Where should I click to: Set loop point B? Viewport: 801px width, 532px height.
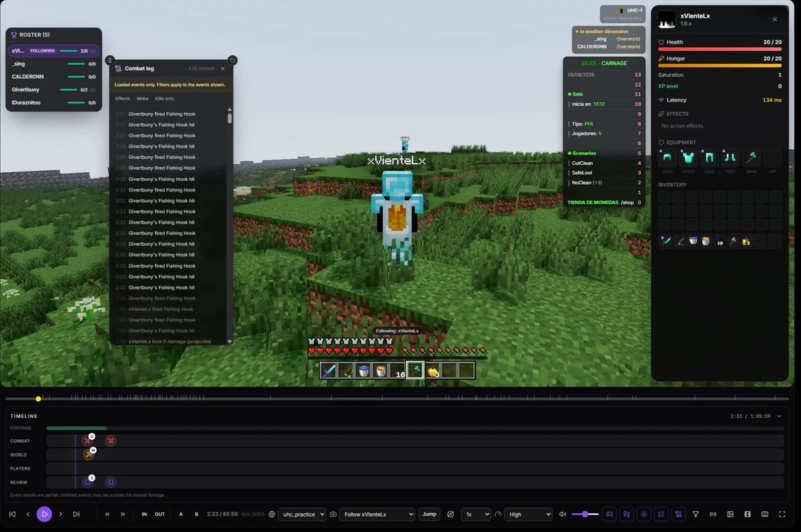[x=196, y=514]
